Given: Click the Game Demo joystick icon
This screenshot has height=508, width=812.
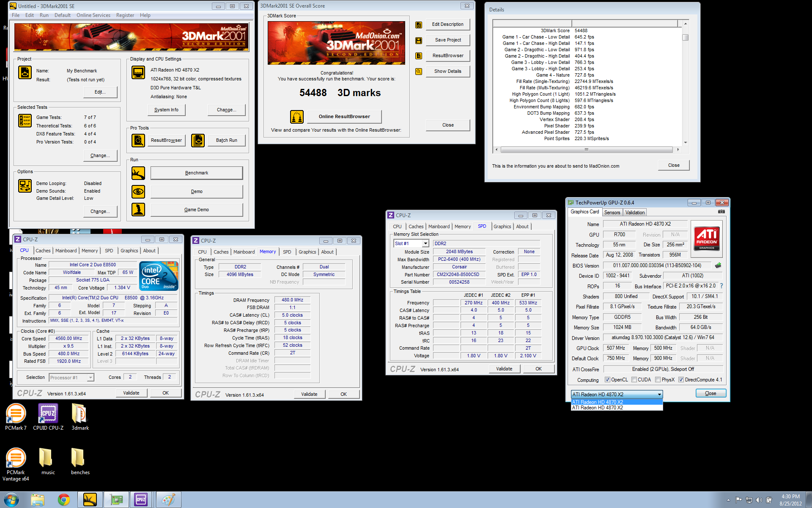Looking at the screenshot, I should click(138, 210).
